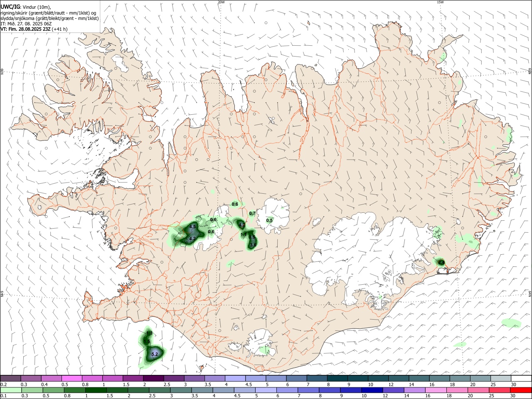The height and width of the screenshot is (399, 532).
Task: Click the 0.7 precipitation value beside the central glacier
Action: pyautogui.click(x=252, y=214)
